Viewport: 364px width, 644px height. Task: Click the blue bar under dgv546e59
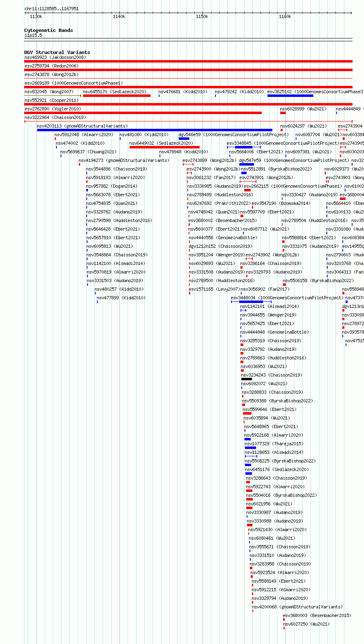tap(184, 139)
